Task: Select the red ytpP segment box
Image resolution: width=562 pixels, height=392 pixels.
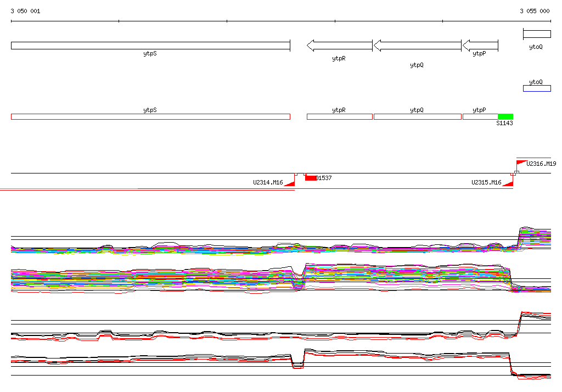Action: pyautogui.click(x=480, y=116)
